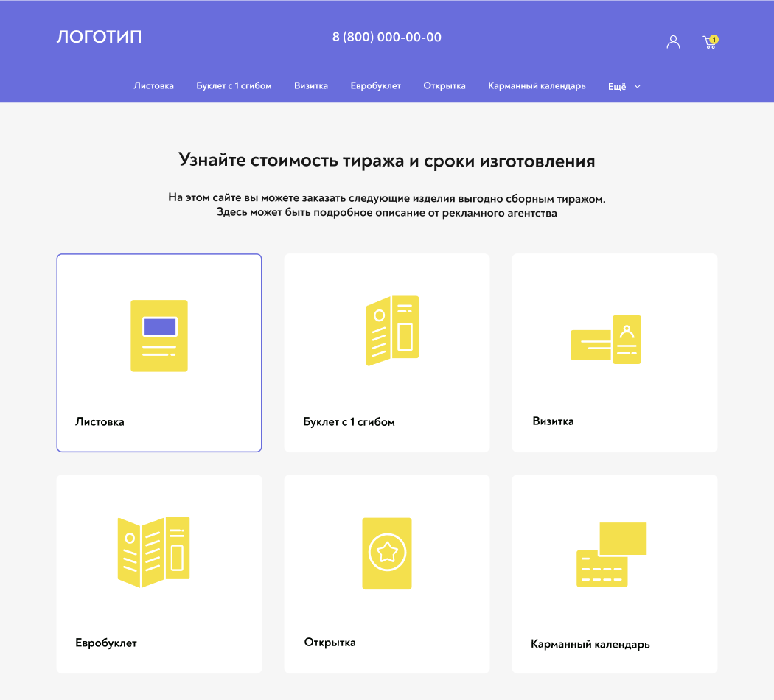Click the tri-fold Евробуклет icon
Viewport: 774px width, 700px height.
click(x=153, y=552)
